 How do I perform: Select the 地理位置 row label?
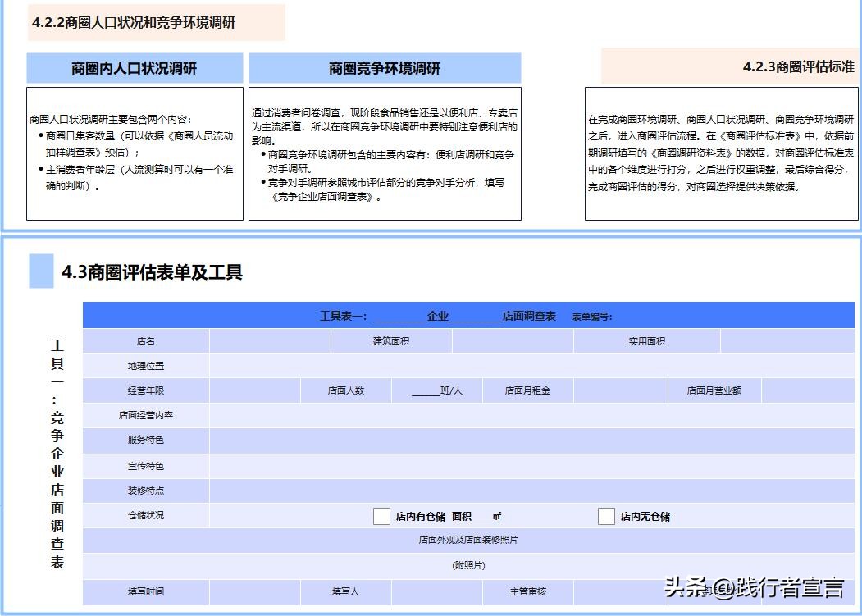point(146,365)
